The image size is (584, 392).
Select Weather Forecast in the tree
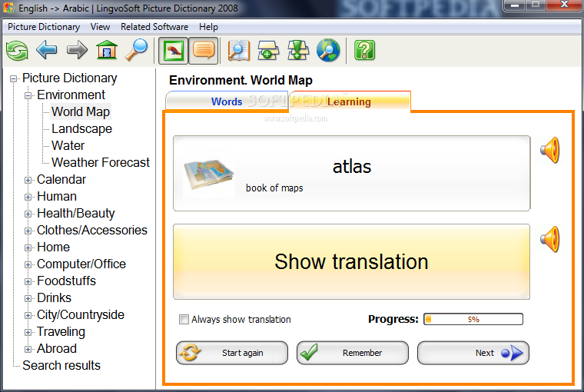click(101, 162)
